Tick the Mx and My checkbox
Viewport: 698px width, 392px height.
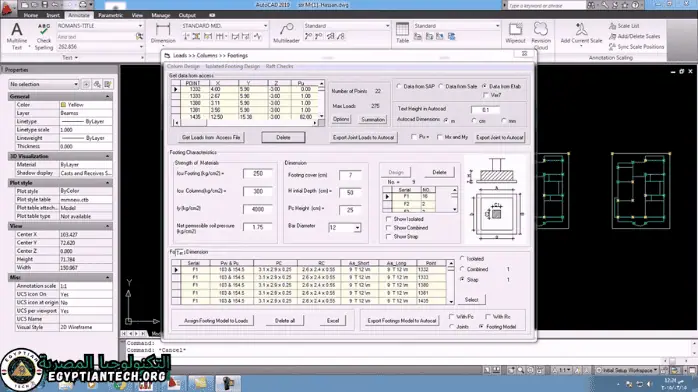(440, 137)
